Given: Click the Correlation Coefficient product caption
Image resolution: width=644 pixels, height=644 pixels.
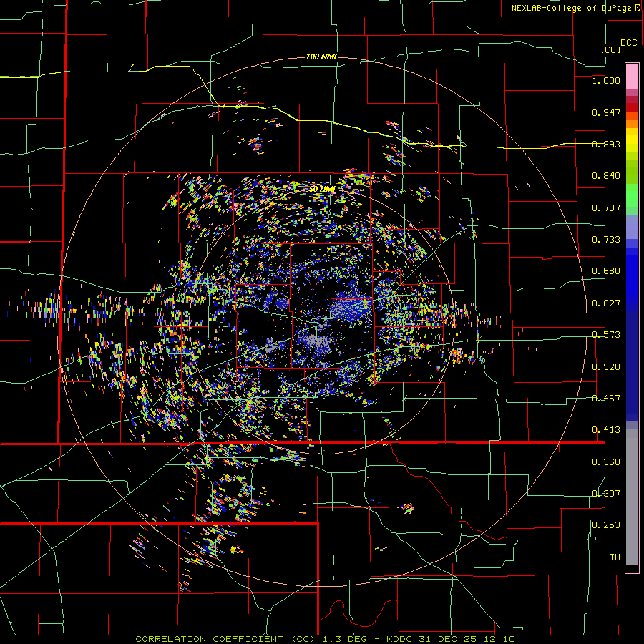Looking at the screenshot, I should [325, 639].
